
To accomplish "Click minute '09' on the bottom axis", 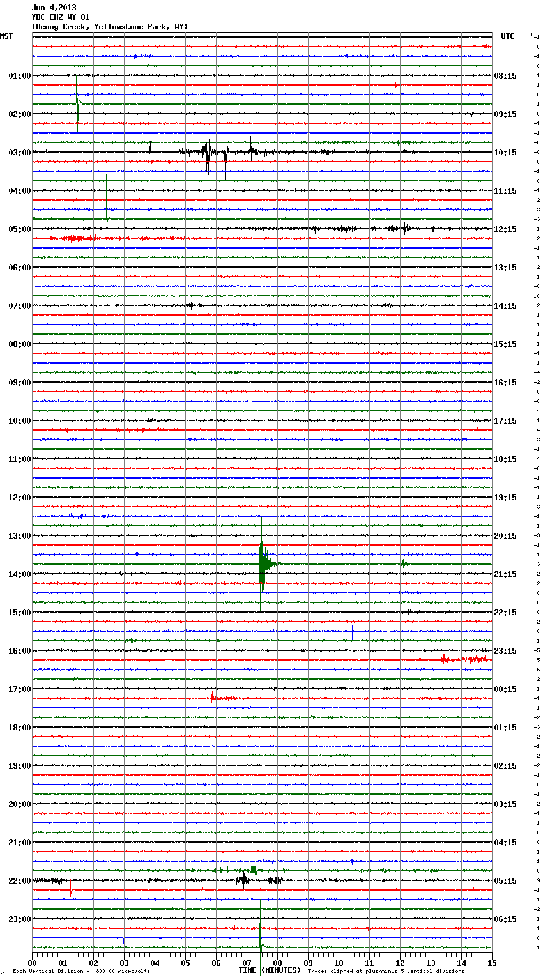I will [308, 962].
